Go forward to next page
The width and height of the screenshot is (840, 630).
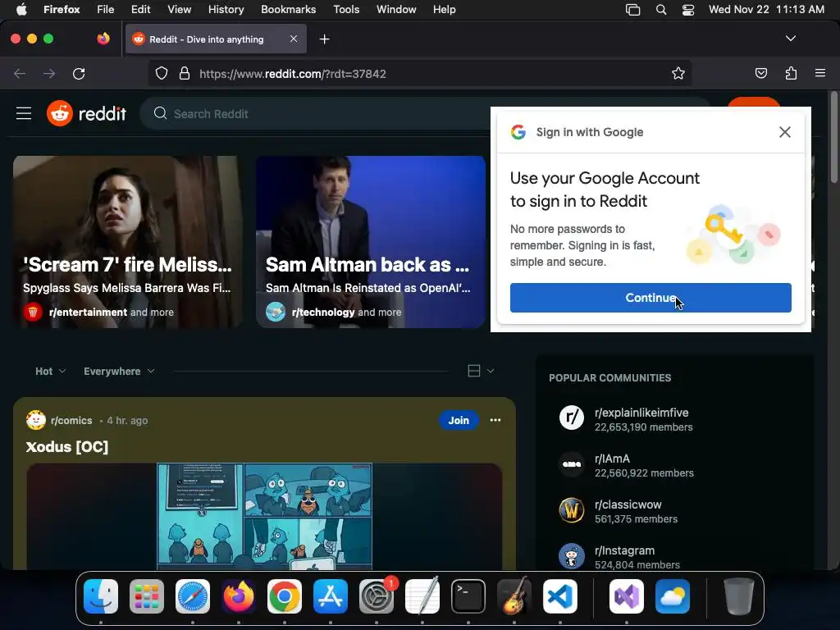[49, 73]
